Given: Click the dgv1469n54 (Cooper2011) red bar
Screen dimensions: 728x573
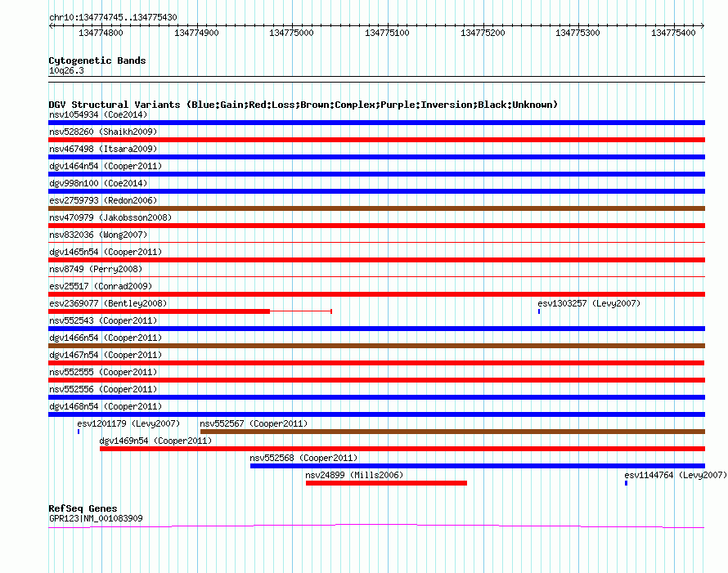Looking at the screenshot, I should click(x=402, y=449).
